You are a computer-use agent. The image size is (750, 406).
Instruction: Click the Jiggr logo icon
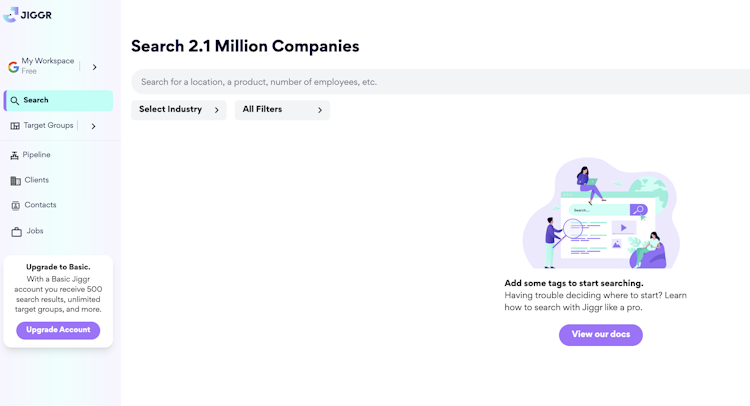pyautogui.click(x=11, y=15)
